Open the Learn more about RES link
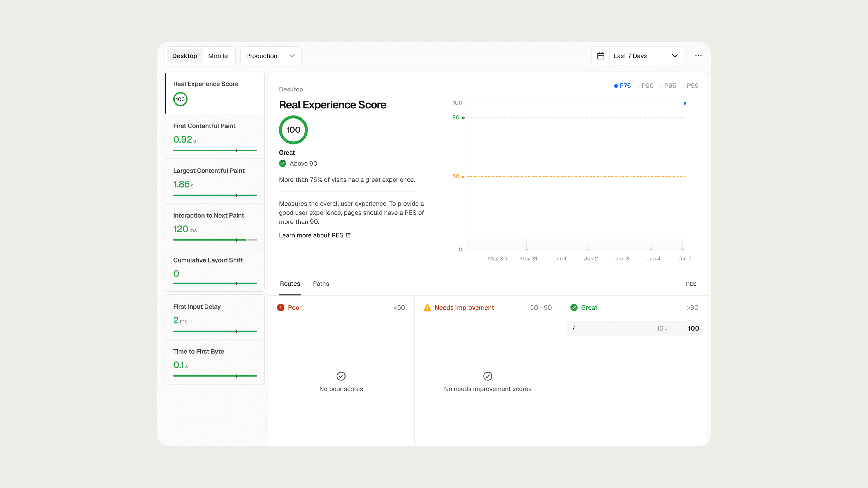Viewport: 868px width, 488px height. [315, 235]
